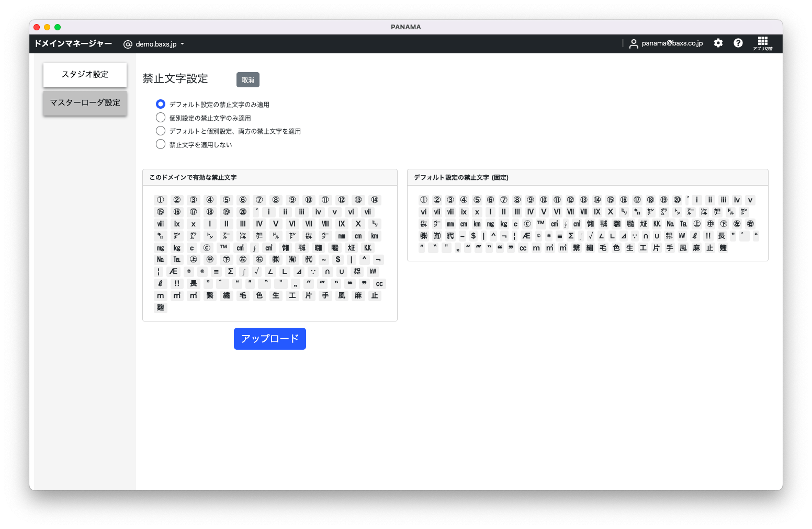Open the スタジオ設定 tab
This screenshot has width=812, height=529.
pyautogui.click(x=85, y=75)
